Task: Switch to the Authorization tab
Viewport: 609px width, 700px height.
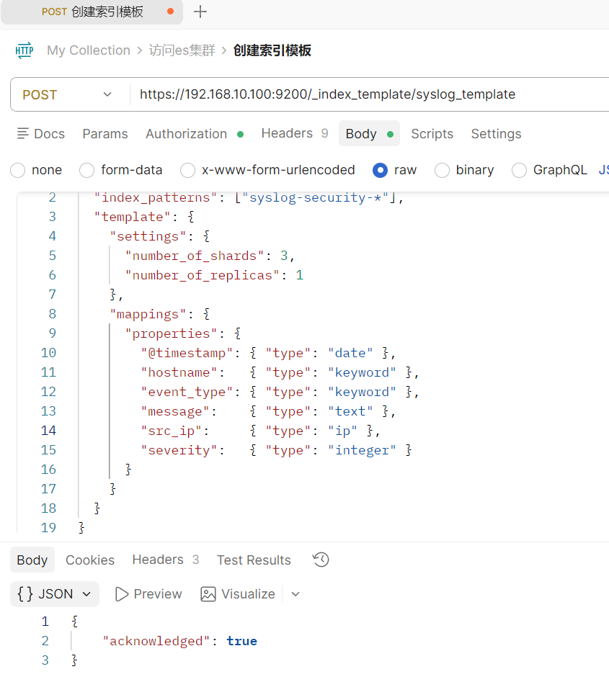Action: pos(186,134)
